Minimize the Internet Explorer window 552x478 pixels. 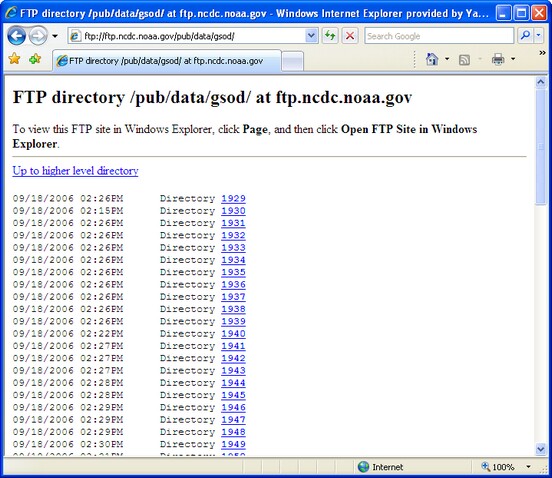504,13
